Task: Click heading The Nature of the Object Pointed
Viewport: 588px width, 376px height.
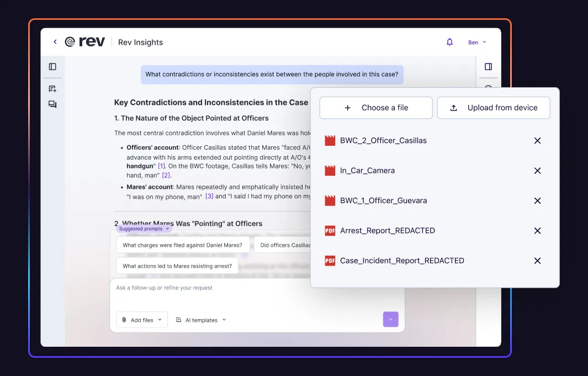Action: (x=191, y=118)
